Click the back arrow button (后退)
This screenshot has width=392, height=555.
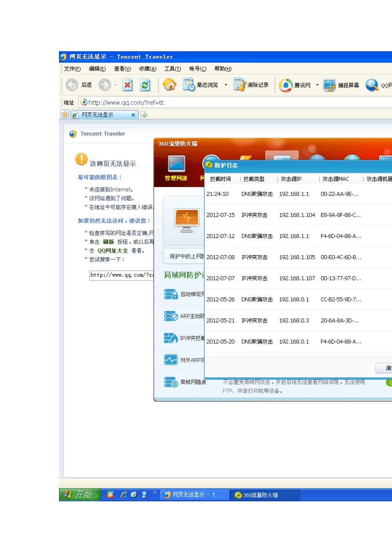click(72, 85)
